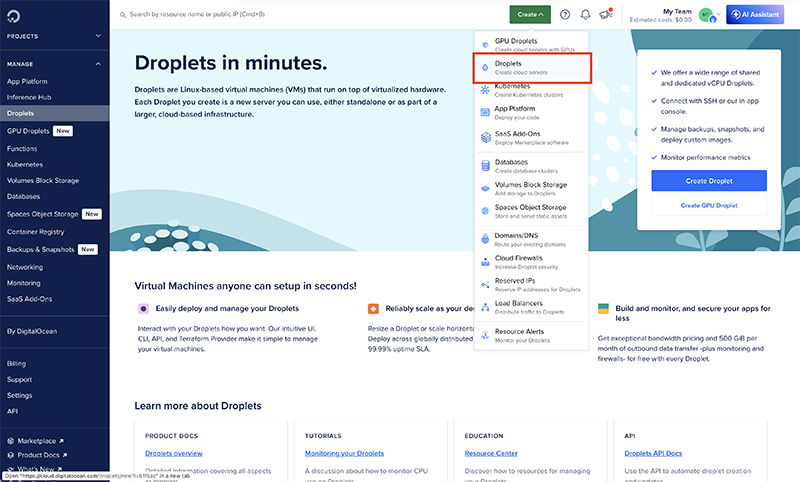
Task: Click the announcements megaphone icon
Action: pos(604,15)
